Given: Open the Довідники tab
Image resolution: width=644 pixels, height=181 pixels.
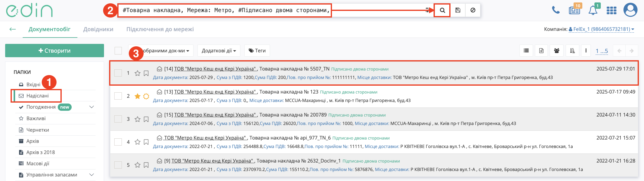Looking at the screenshot, I should [x=98, y=29].
